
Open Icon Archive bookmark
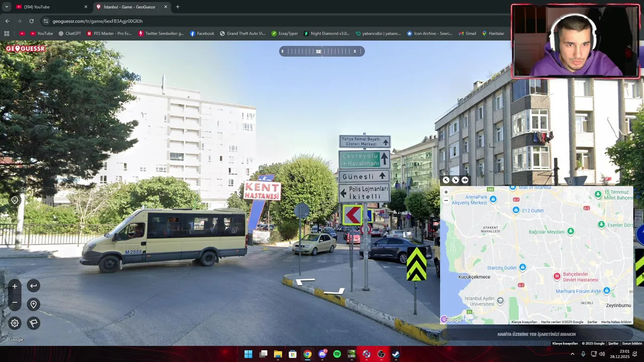[429, 34]
